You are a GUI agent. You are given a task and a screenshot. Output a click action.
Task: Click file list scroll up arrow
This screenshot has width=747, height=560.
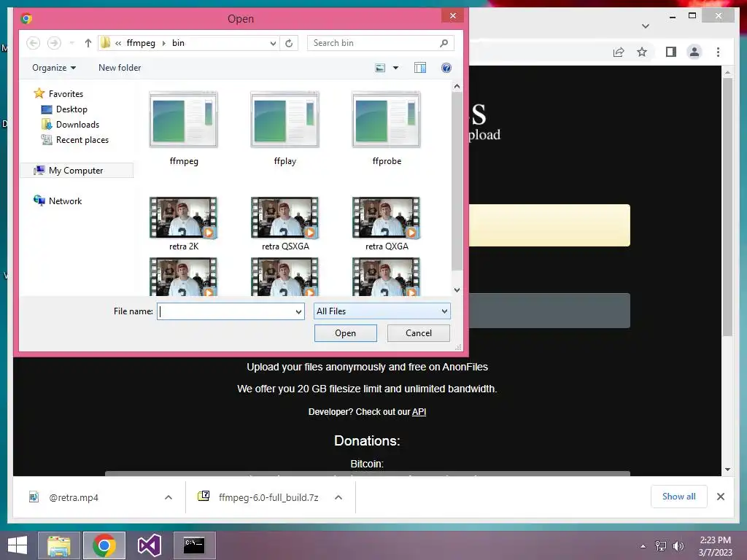pos(457,86)
